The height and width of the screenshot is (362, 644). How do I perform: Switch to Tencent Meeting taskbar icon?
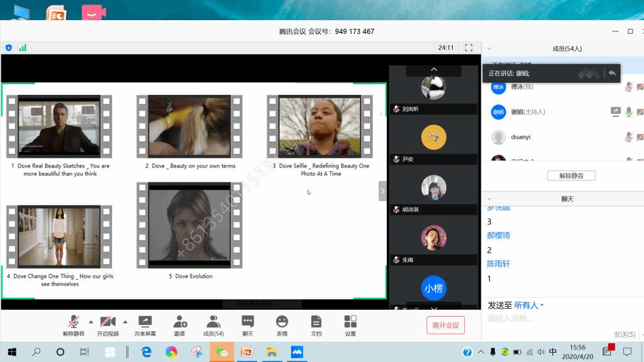(x=297, y=352)
